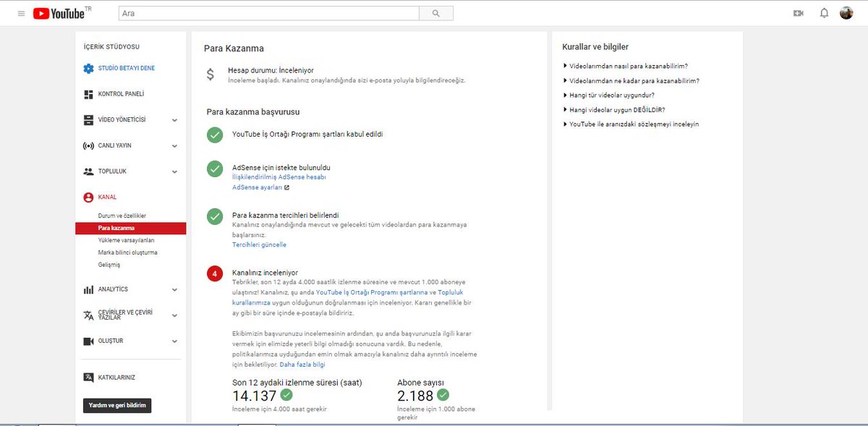Click the Canlı Yayın broadcast icon
This screenshot has width=868, height=426.
(88, 145)
